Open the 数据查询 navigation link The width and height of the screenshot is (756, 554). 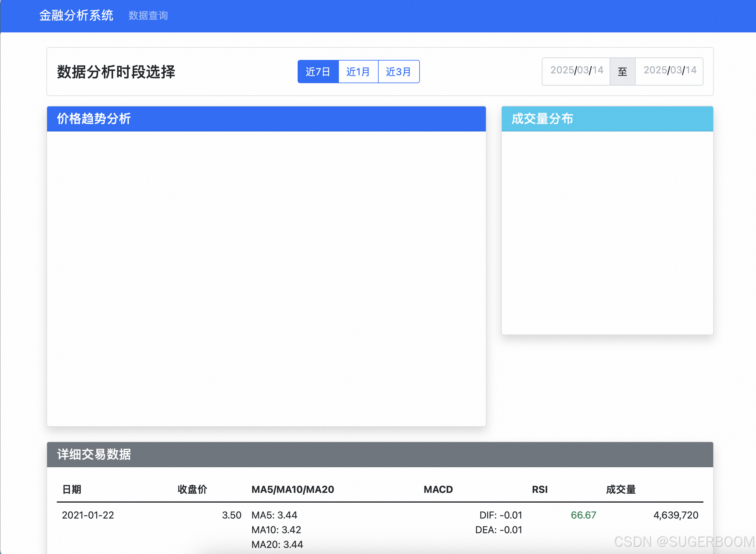click(x=148, y=15)
